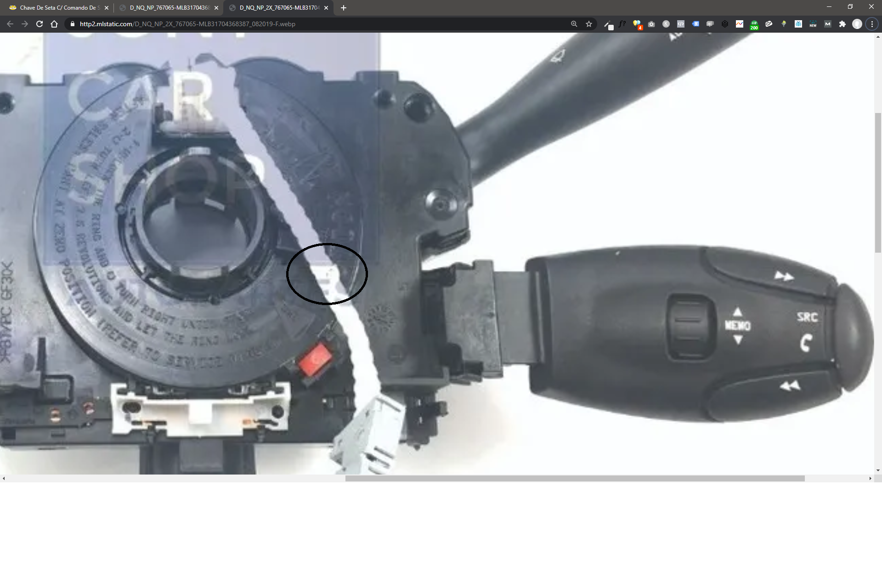Click the URL address bar
Screen dimensions: 882x588
[322, 24]
